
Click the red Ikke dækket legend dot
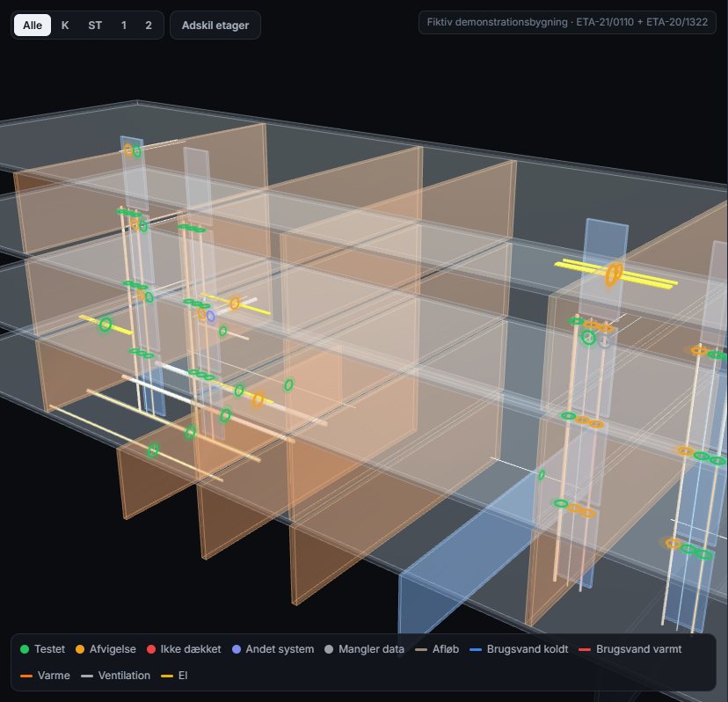151,649
